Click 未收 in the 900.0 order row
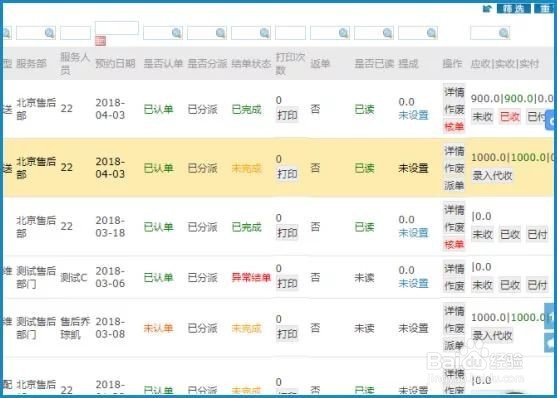 pos(482,117)
